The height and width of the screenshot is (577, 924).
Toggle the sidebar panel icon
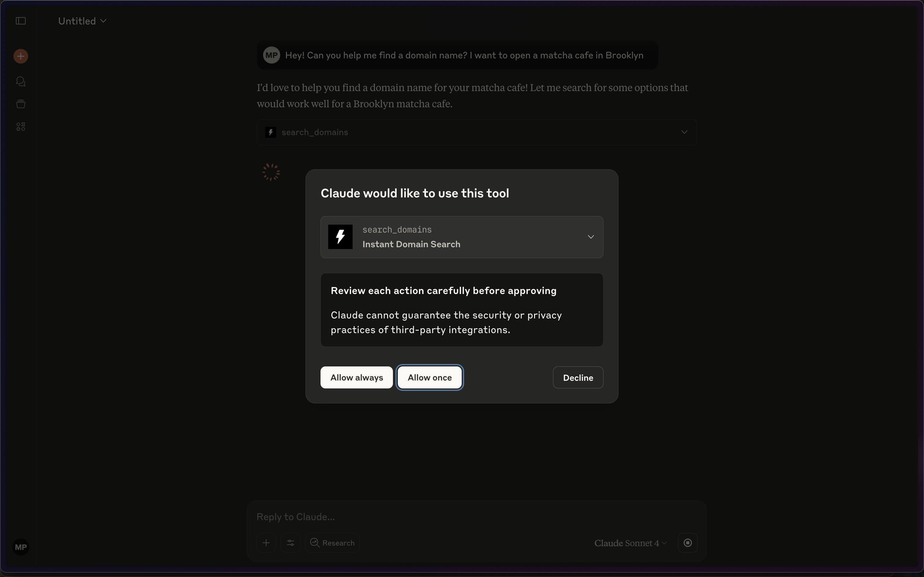click(x=20, y=20)
